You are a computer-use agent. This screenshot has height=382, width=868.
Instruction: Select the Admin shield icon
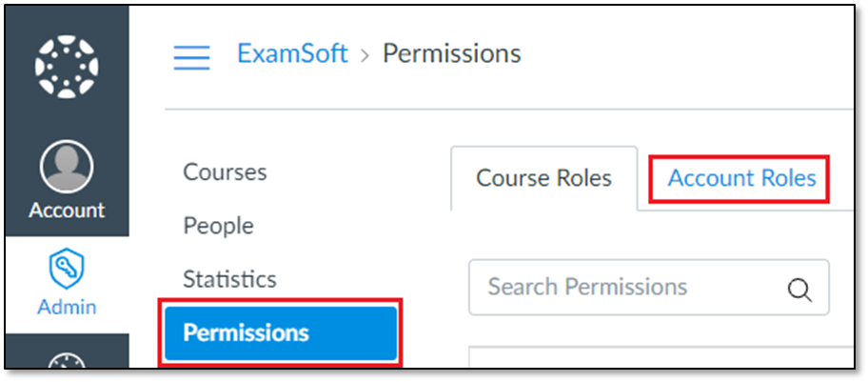coord(67,270)
